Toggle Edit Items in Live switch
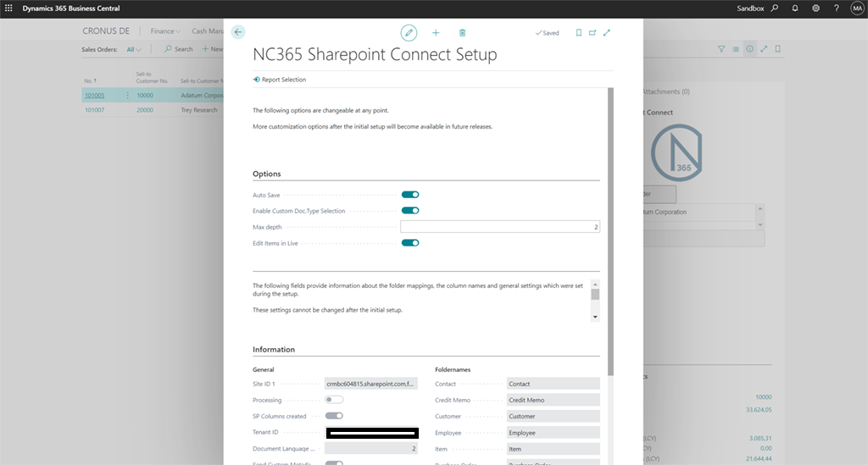The width and height of the screenshot is (868, 465). pyautogui.click(x=410, y=243)
